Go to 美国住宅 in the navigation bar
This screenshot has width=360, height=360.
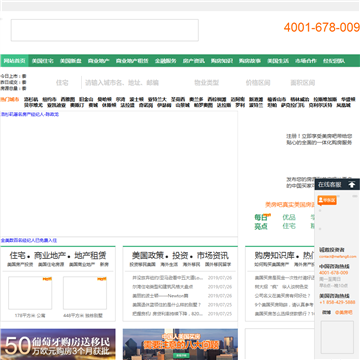point(42,61)
